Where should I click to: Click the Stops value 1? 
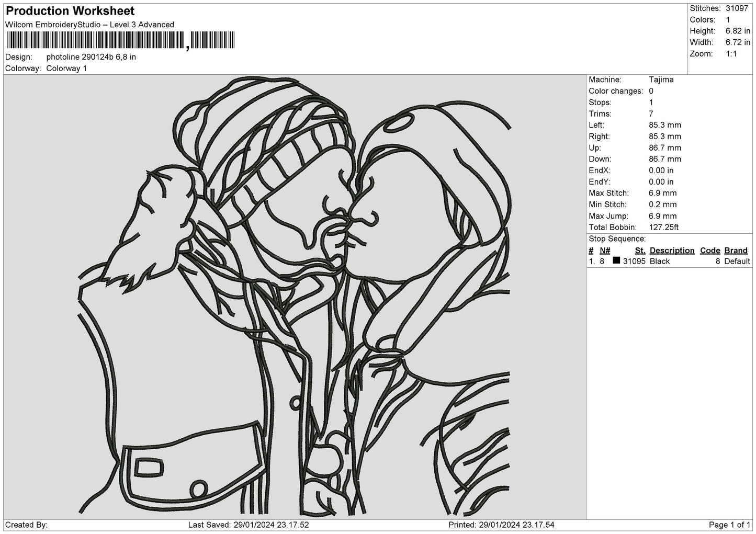651,103
